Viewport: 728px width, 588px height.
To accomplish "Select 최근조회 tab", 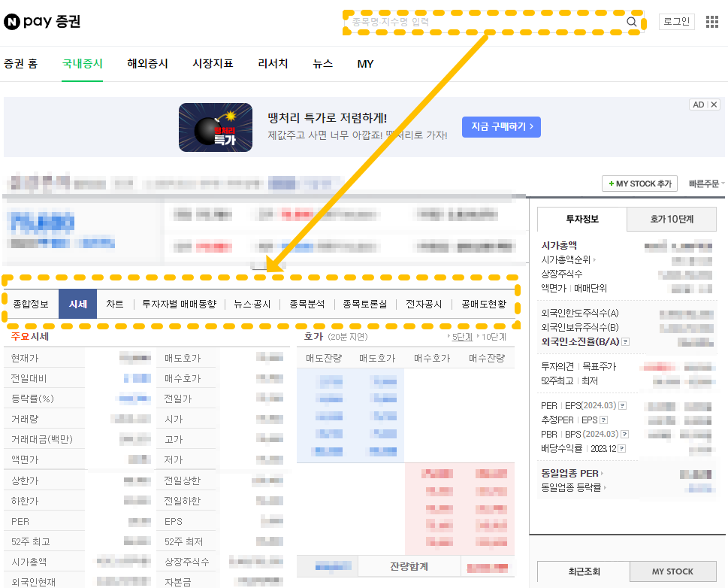I will click(x=584, y=571).
